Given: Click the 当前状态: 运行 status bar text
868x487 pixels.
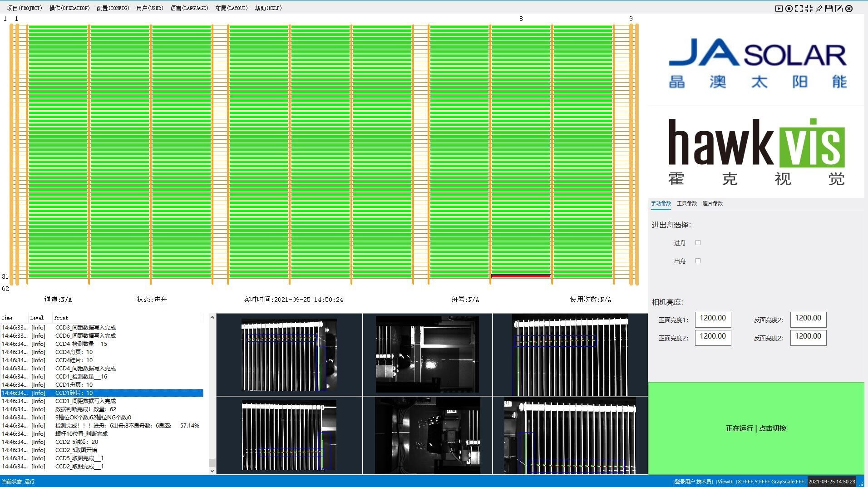Looking at the screenshot, I should coord(18,482).
